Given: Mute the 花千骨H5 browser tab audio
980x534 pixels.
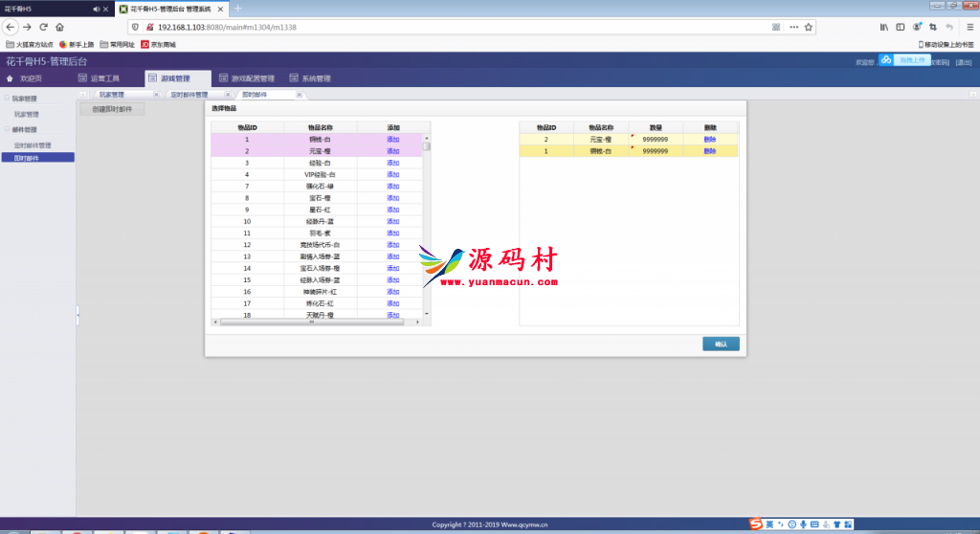Looking at the screenshot, I should [95, 8].
